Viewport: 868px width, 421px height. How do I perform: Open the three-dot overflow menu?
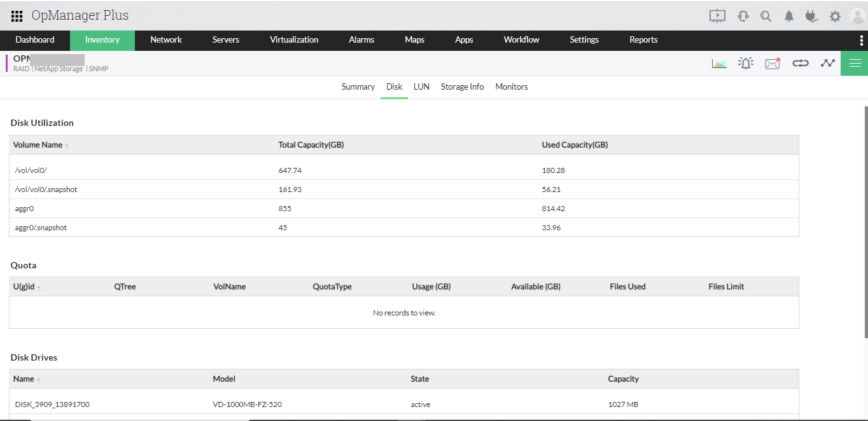tap(861, 40)
